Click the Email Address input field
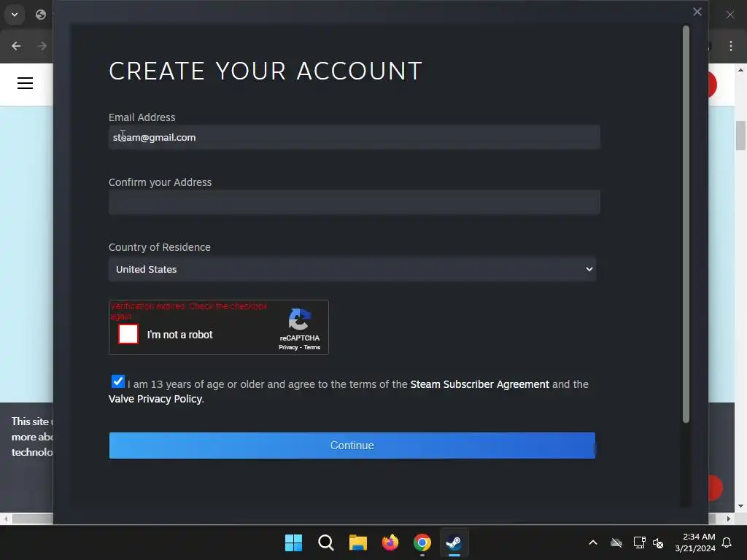This screenshot has height=560, width=747. [x=354, y=137]
